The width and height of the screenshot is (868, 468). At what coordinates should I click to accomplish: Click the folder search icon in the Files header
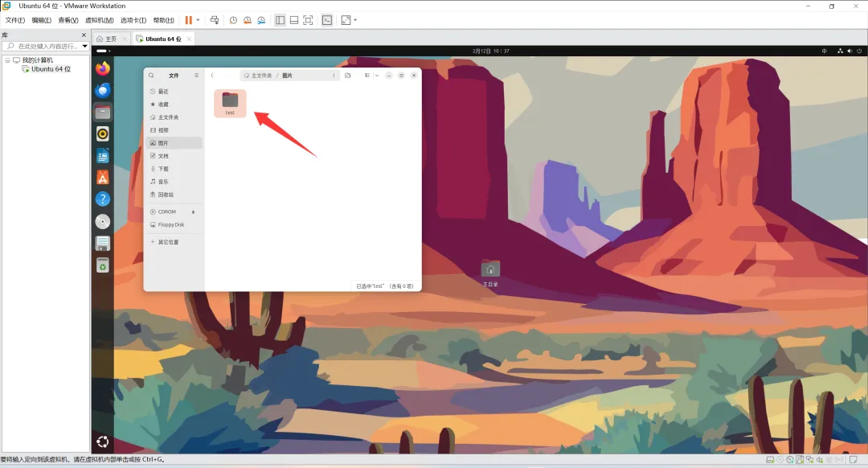click(348, 76)
